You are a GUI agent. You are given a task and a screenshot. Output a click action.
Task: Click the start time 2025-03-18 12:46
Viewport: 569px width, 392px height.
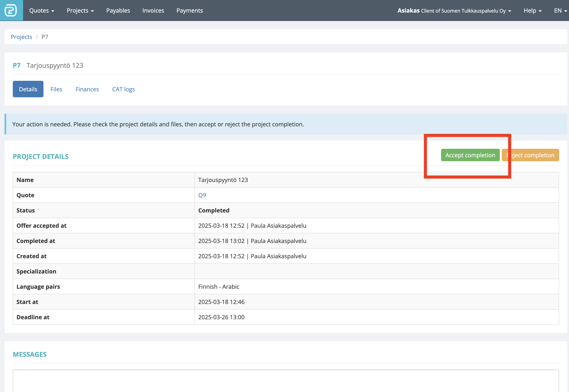click(221, 302)
